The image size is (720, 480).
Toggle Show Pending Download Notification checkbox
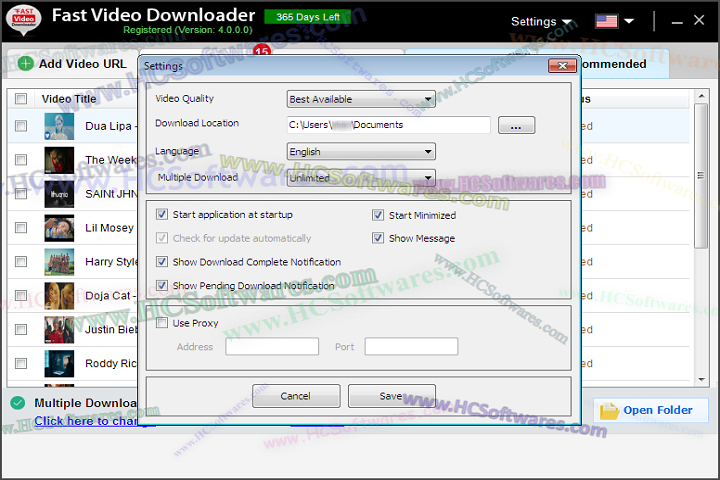162,285
